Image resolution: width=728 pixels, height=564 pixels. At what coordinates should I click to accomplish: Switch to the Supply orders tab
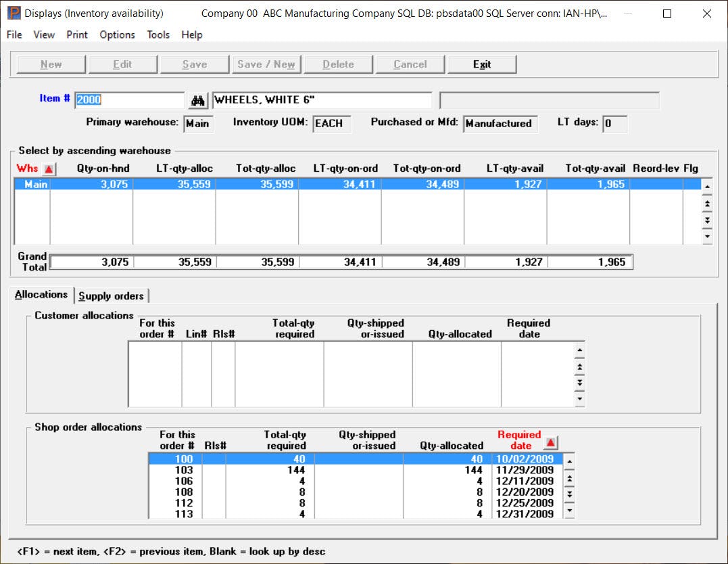pyautogui.click(x=112, y=296)
